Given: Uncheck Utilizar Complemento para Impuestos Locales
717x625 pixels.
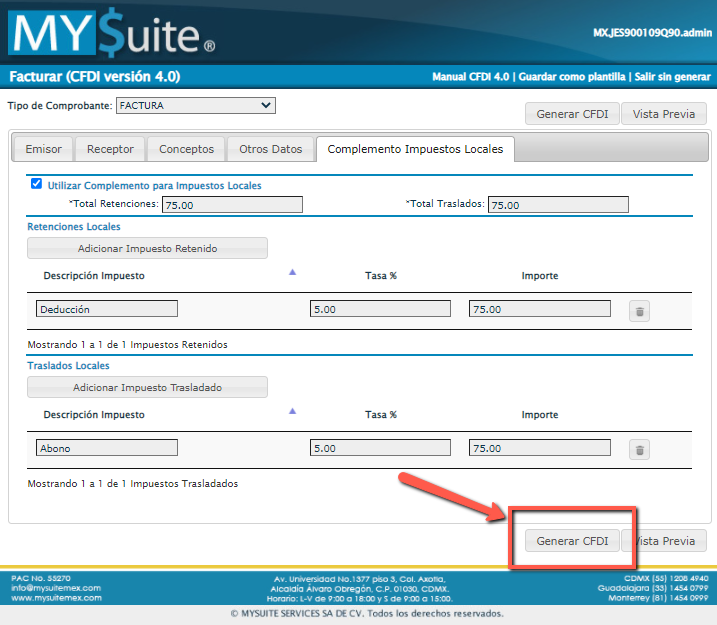Looking at the screenshot, I should [x=37, y=184].
